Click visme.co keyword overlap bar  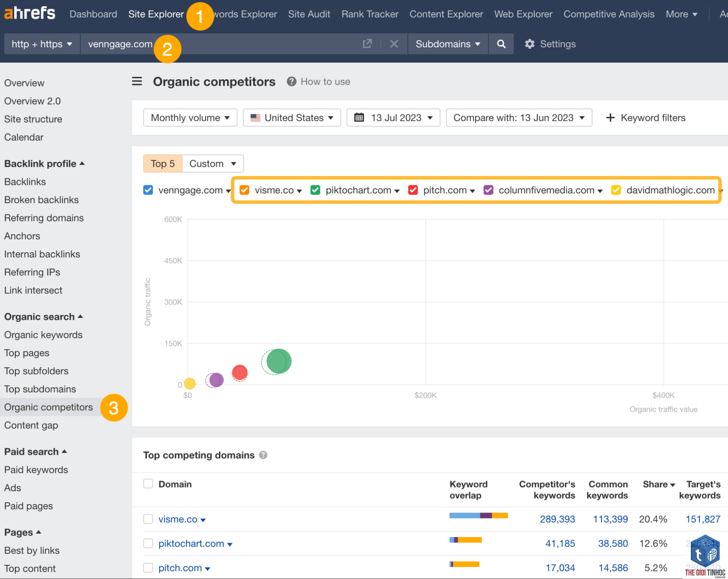pyautogui.click(x=479, y=515)
